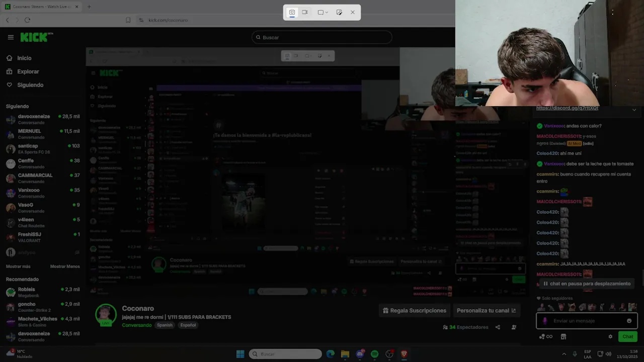Open the snipping tool editor icon
Viewport: 644px width, 362px height.
click(x=339, y=12)
